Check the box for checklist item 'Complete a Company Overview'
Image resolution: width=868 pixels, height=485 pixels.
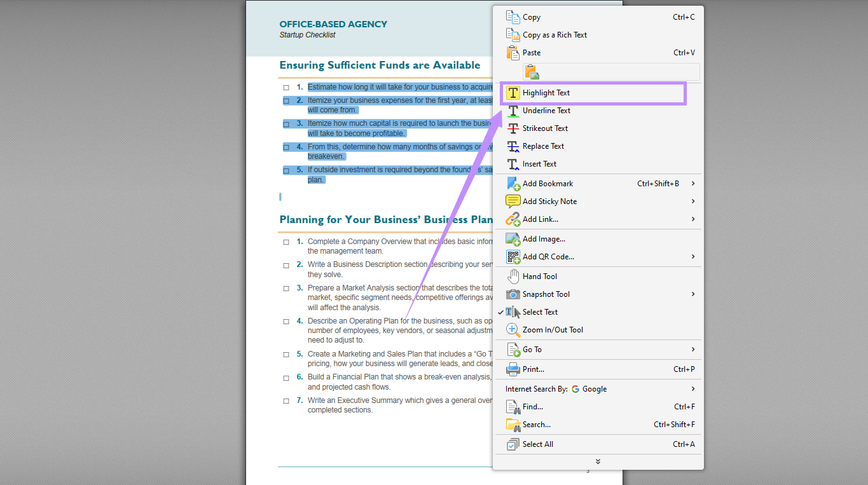tap(286, 242)
